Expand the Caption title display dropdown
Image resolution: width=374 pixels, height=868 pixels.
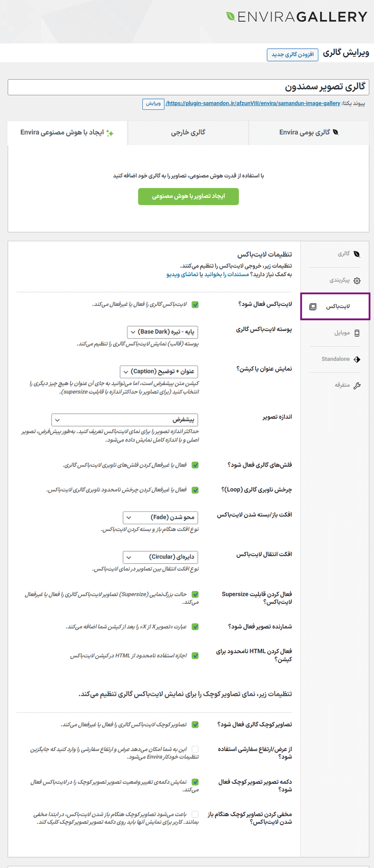[159, 371]
